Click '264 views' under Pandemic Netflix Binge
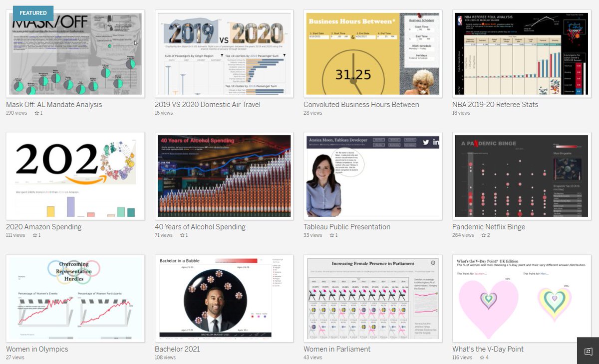This screenshot has width=599, height=364. (463, 235)
